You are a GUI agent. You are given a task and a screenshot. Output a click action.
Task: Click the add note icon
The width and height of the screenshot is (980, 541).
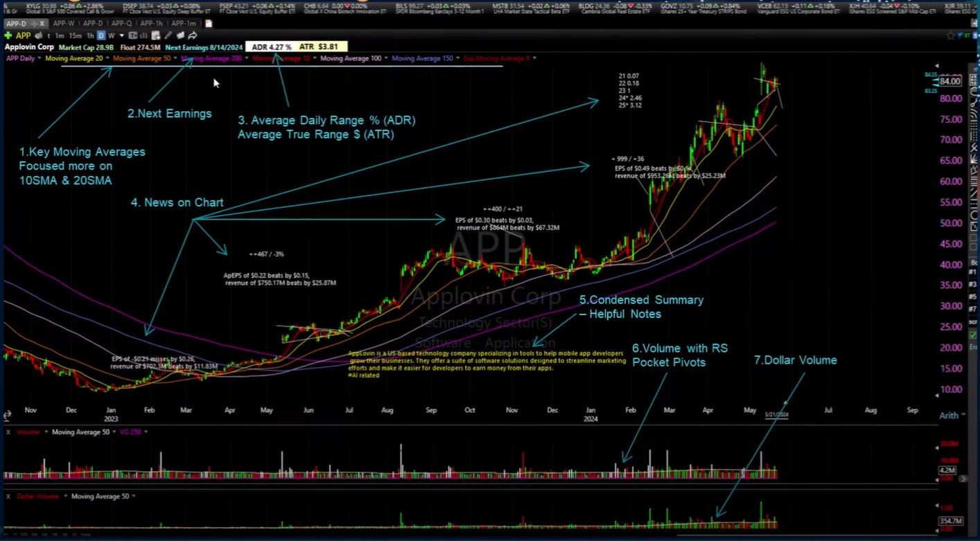click(156, 35)
